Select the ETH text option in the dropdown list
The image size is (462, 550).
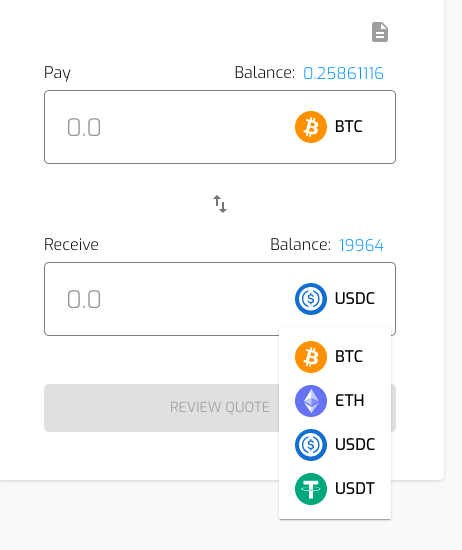pos(349,401)
